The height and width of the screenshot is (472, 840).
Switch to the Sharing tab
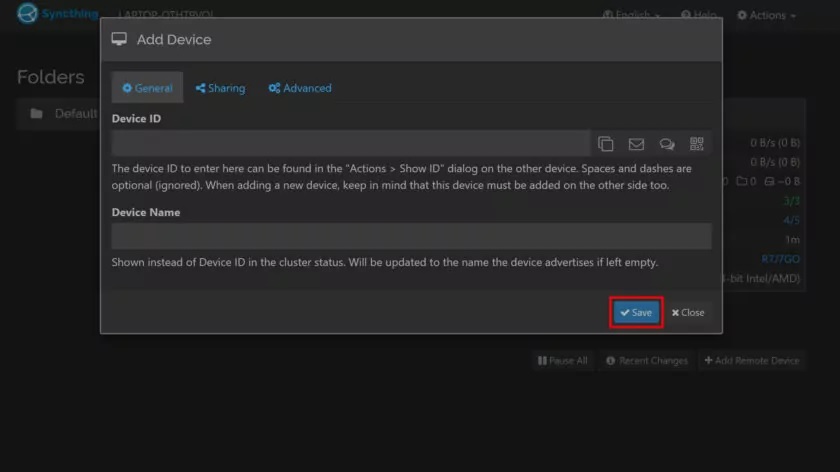pyautogui.click(x=220, y=88)
